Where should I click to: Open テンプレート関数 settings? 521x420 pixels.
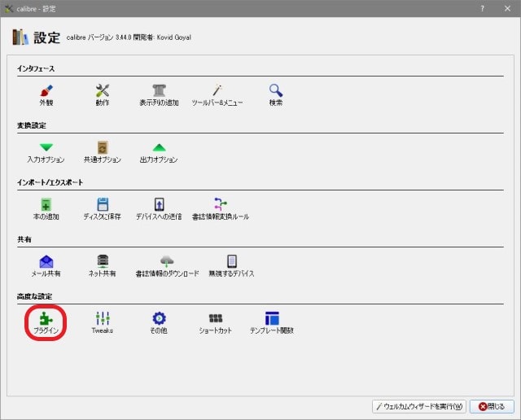tap(272, 323)
